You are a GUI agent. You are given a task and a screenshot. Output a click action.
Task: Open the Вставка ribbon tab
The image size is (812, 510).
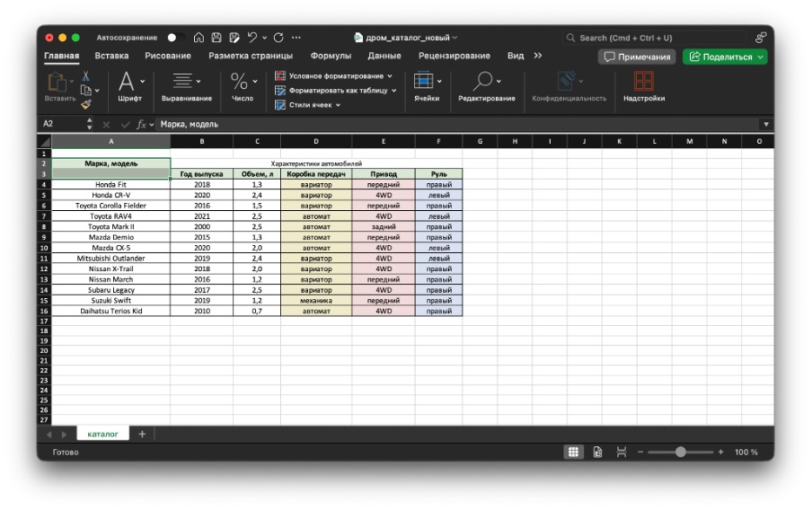point(111,56)
